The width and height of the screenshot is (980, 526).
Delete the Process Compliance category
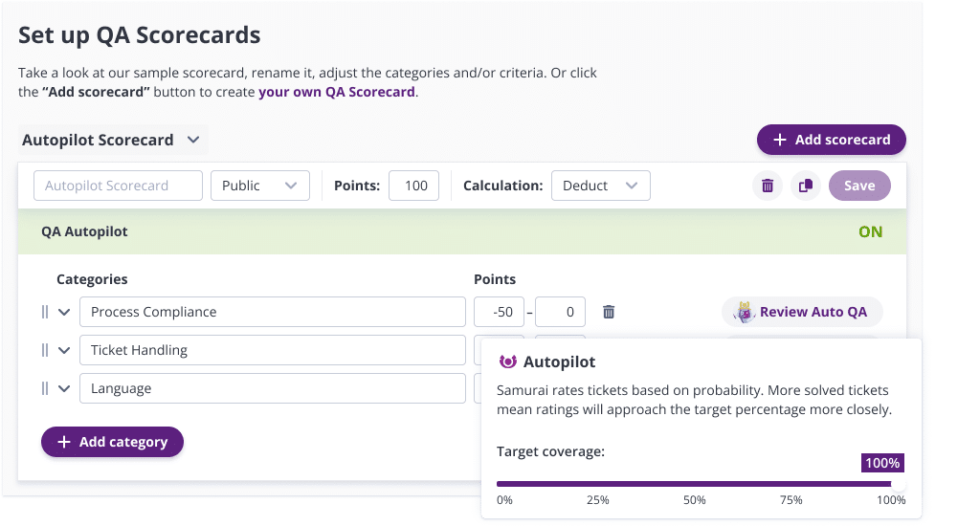click(x=609, y=312)
